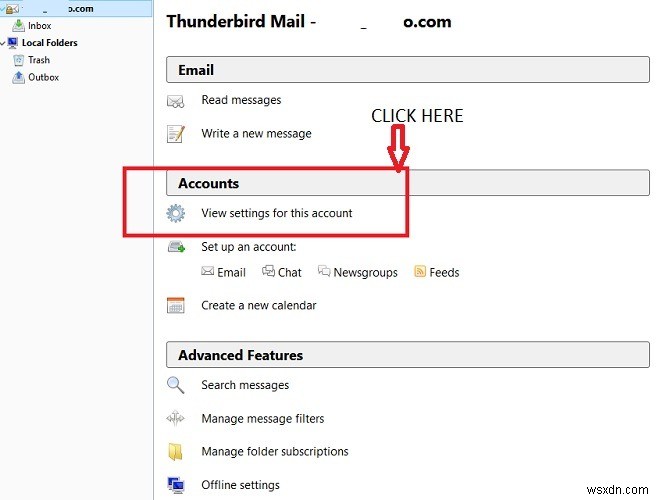Screen dimensions: 660x500
Task: Click the Write a new message notepad icon
Action: 176,134
